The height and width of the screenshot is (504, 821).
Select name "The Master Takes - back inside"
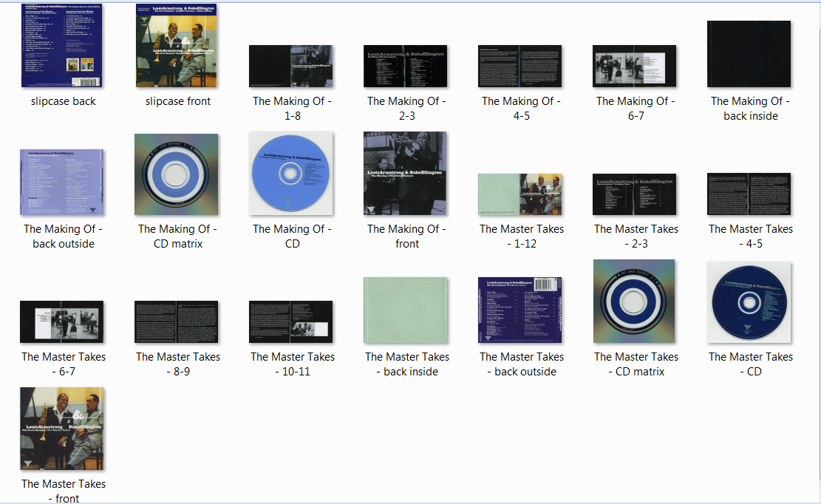pos(407,364)
